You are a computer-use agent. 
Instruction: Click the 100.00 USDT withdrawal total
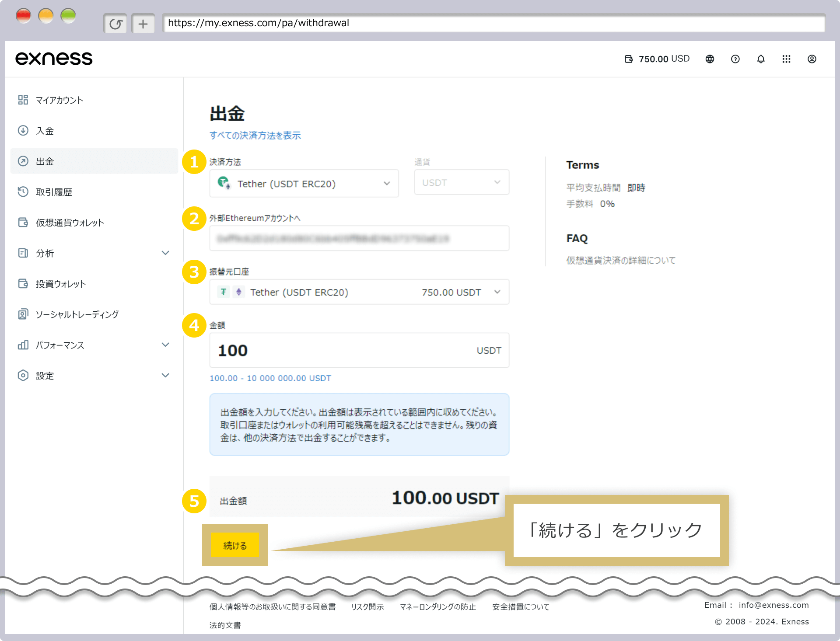pos(445,498)
